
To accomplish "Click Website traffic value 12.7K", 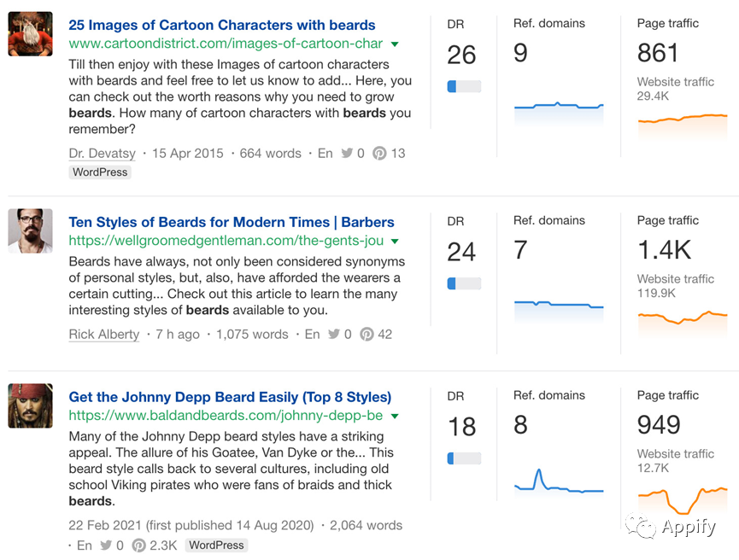I will [654, 468].
